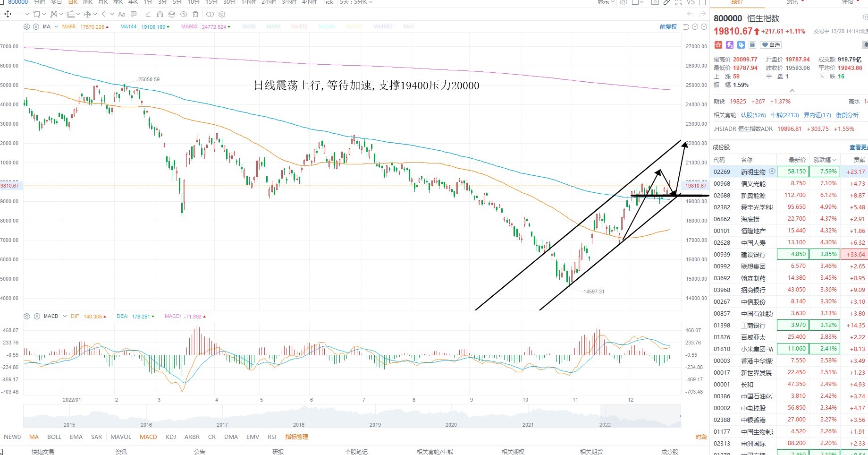Toggle the SAR overlay indicator
Viewport: 868px width, 455px height.
[x=96, y=437]
